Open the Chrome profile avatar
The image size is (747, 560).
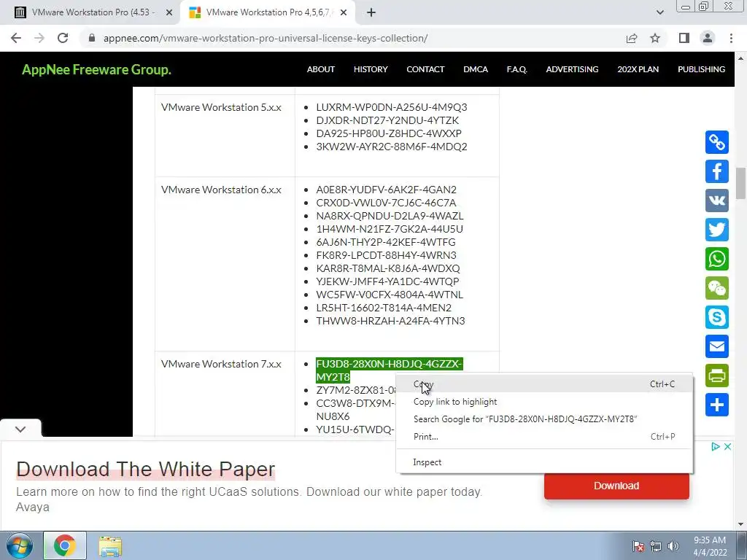coord(708,38)
